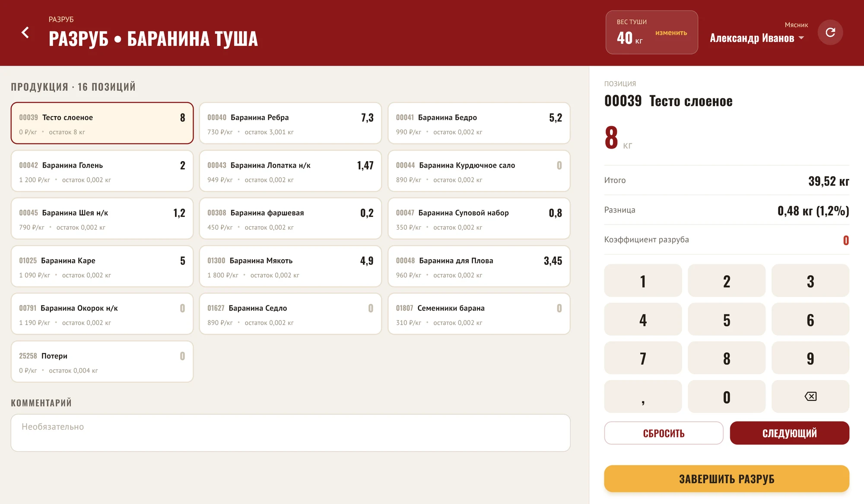Click into the Комментарий input field
The image size is (864, 504).
coord(290,433)
